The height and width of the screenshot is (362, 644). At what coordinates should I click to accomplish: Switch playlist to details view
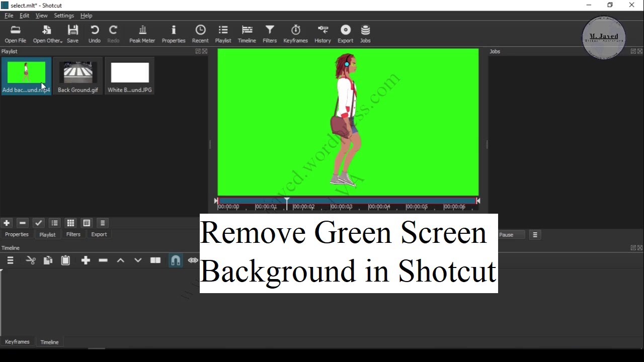pos(55,223)
